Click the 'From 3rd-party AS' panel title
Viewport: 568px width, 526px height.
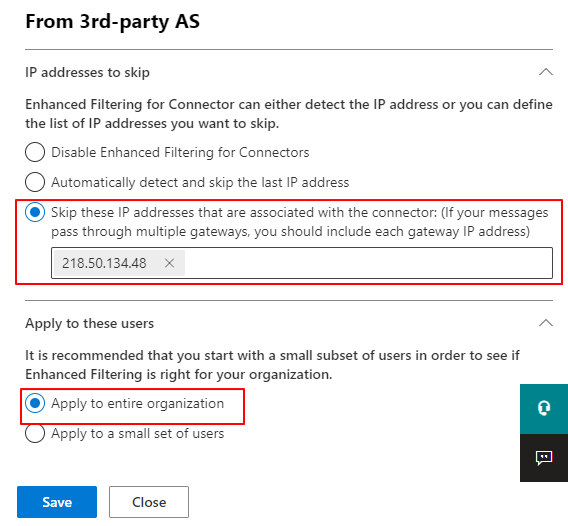pos(113,21)
